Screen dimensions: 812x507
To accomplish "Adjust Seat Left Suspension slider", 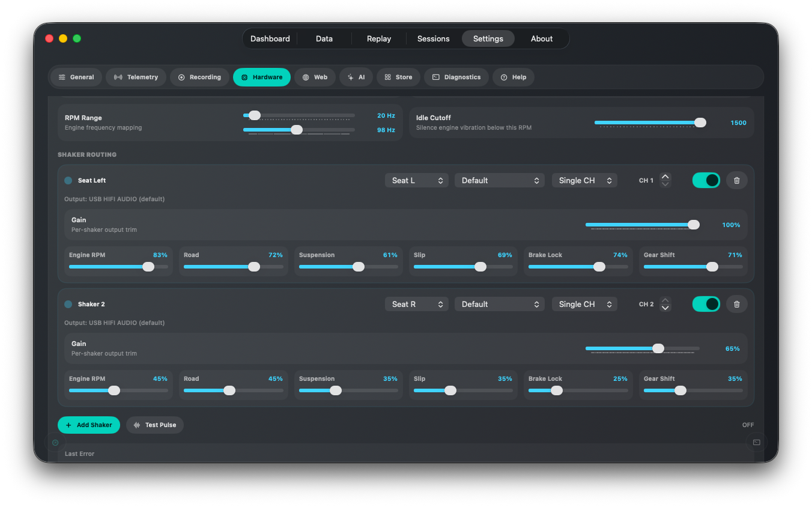I will point(348,267).
